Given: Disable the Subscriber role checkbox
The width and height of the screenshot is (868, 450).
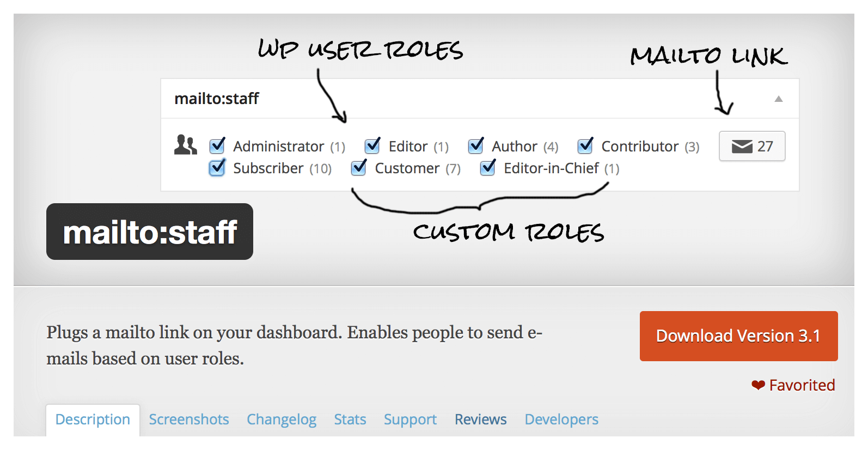Looking at the screenshot, I should pos(217,167).
